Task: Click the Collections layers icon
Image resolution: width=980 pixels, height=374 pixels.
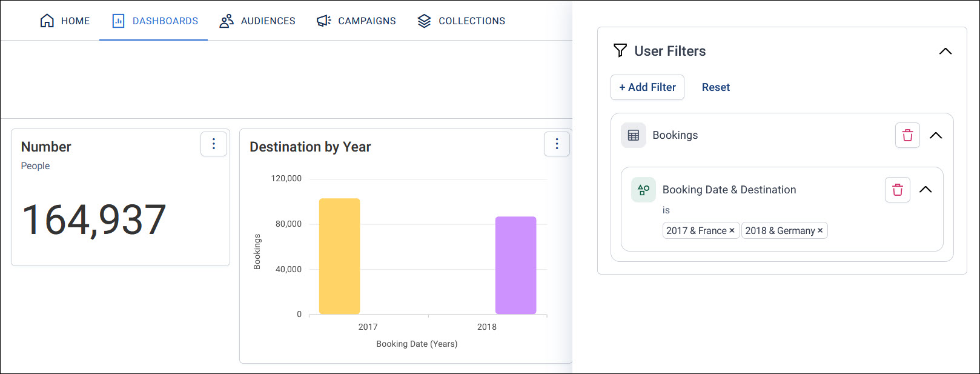Action: (424, 21)
